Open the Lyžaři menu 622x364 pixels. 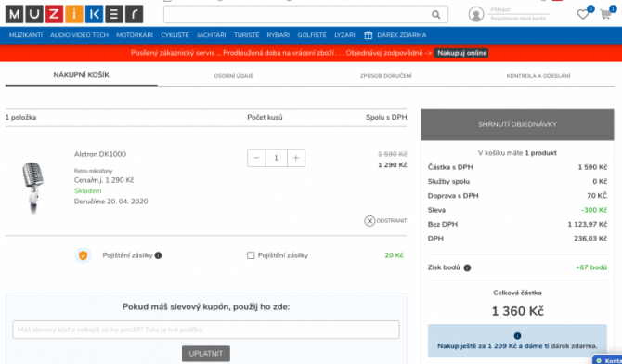pos(344,35)
